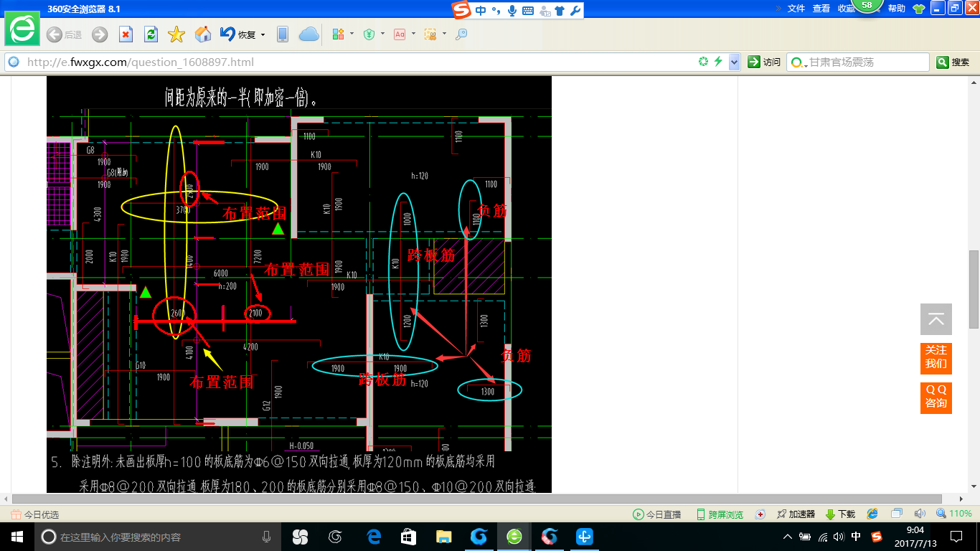Toggle the browser mute speaker icon
This screenshot has height=551, width=980.
[x=920, y=514]
